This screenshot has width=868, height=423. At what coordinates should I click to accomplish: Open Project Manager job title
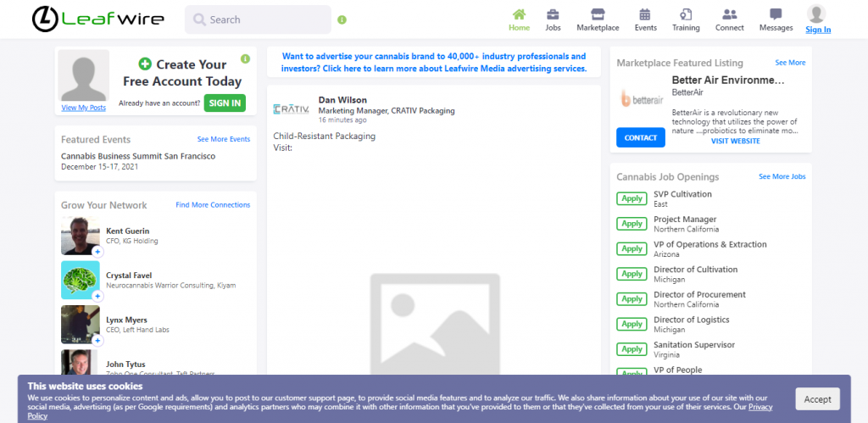point(685,220)
